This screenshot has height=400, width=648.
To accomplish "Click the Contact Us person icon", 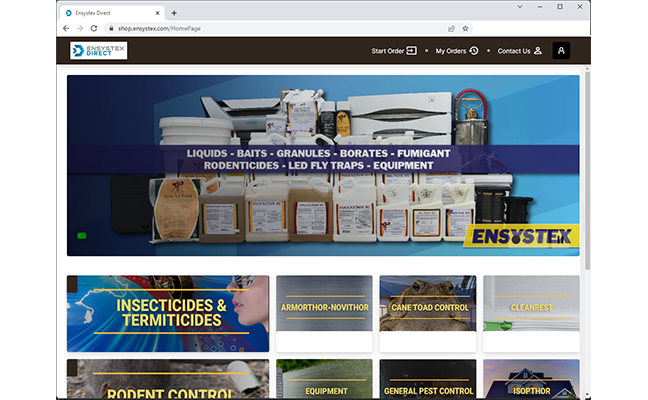I will pos(538,50).
